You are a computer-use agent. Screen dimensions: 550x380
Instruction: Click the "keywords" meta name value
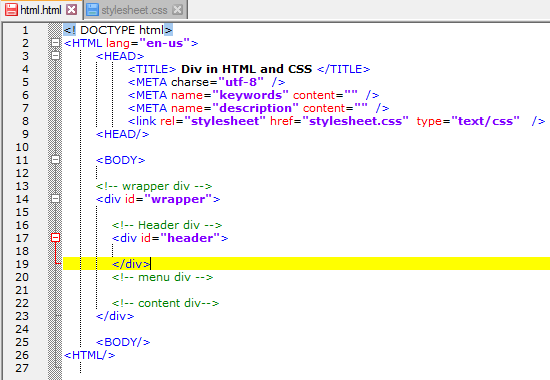click(250, 95)
